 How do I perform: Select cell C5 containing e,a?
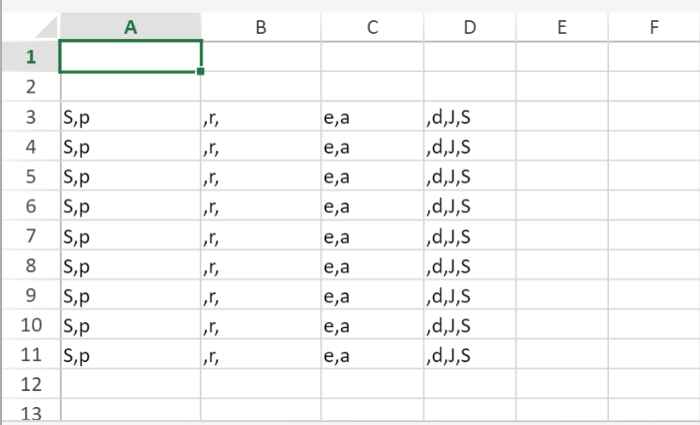pyautogui.click(x=372, y=177)
